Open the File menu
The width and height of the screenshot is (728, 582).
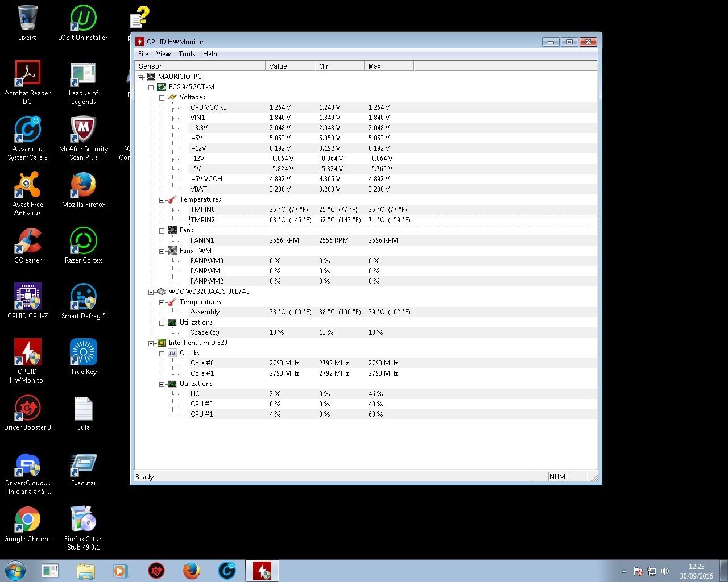[x=143, y=54]
